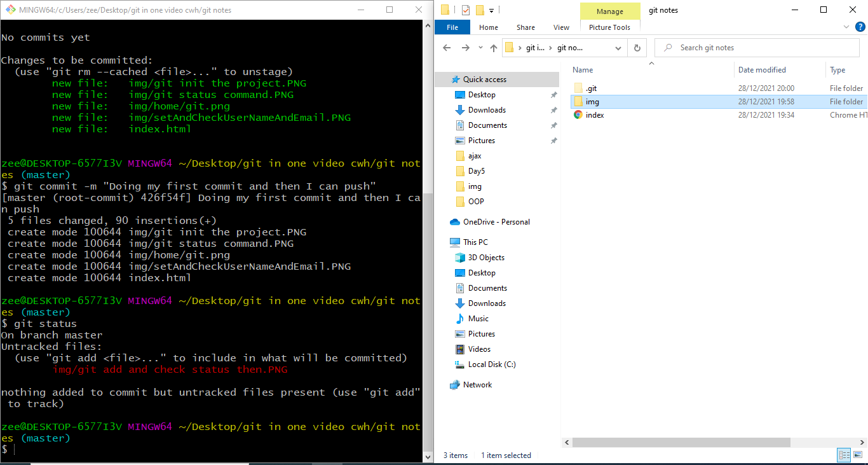Open Downloads listed under This PC
This screenshot has height=465, width=868.
coord(487,303)
